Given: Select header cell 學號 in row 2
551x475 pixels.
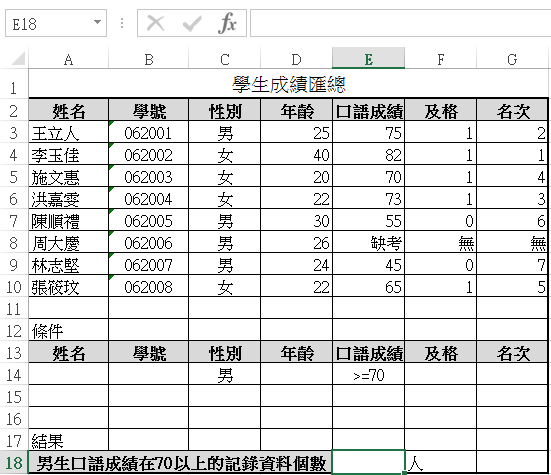Looking at the screenshot, I should [x=149, y=110].
